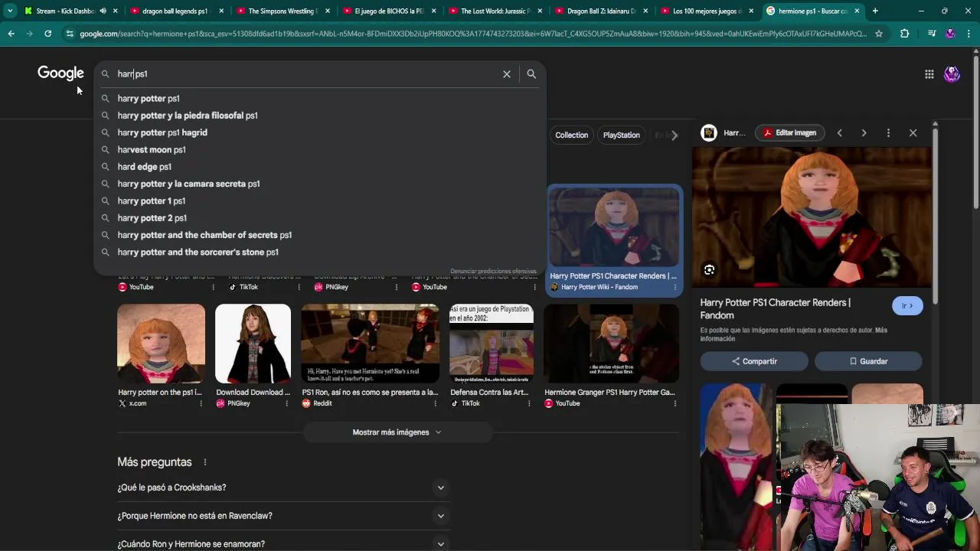980x551 pixels.
Task: Click 'Denunciar predicciones ofensivas' link
Action: [x=493, y=272]
